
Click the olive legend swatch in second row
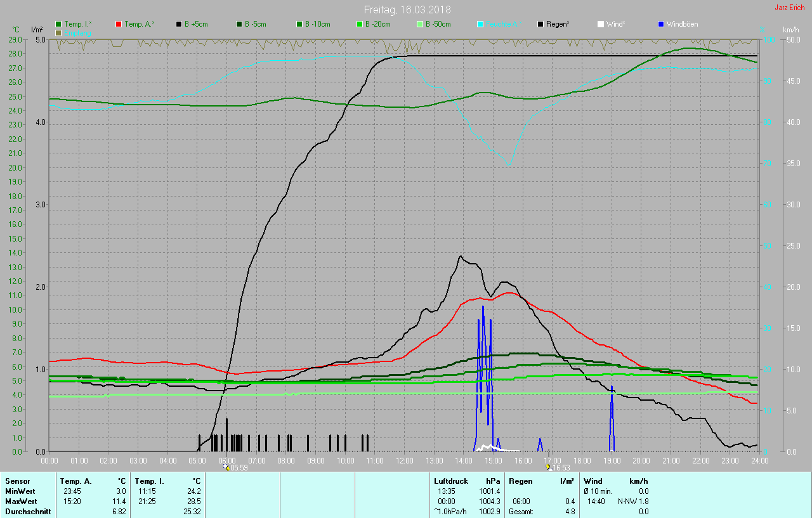(59, 32)
